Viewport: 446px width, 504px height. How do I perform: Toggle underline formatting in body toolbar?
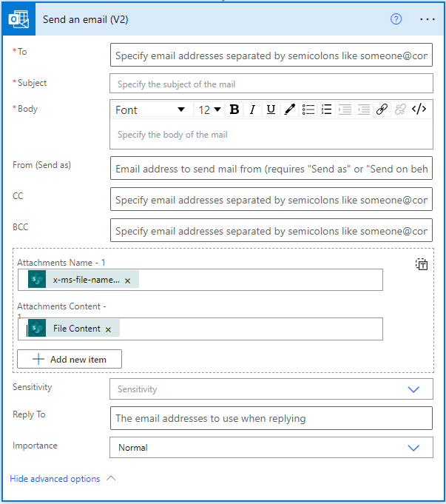pos(271,110)
